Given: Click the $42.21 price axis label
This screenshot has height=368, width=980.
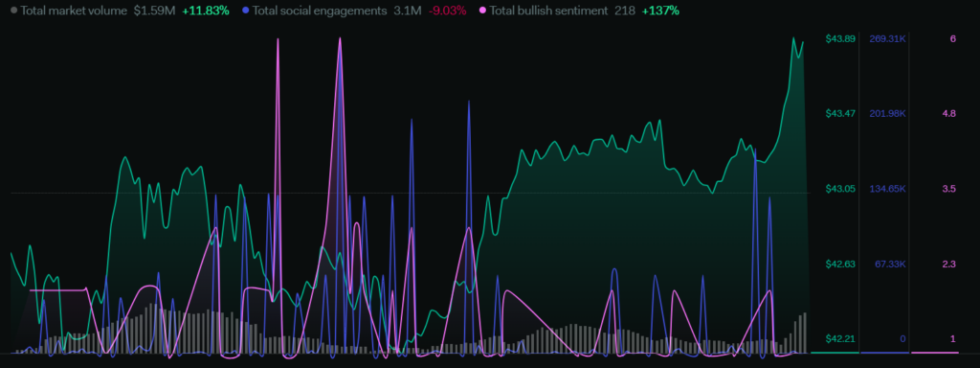Looking at the screenshot, I should click(x=840, y=339).
